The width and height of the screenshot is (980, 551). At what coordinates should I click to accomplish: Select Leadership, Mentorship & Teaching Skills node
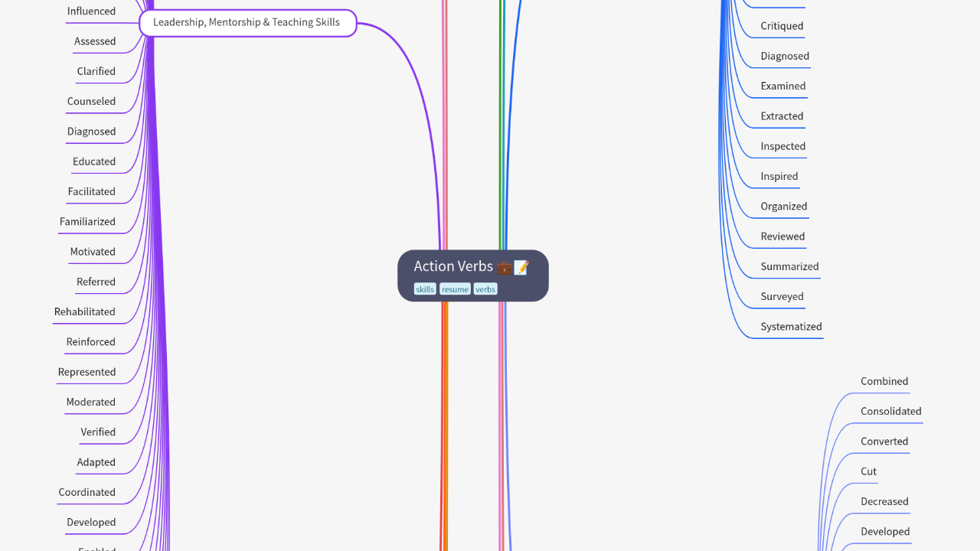247,23
